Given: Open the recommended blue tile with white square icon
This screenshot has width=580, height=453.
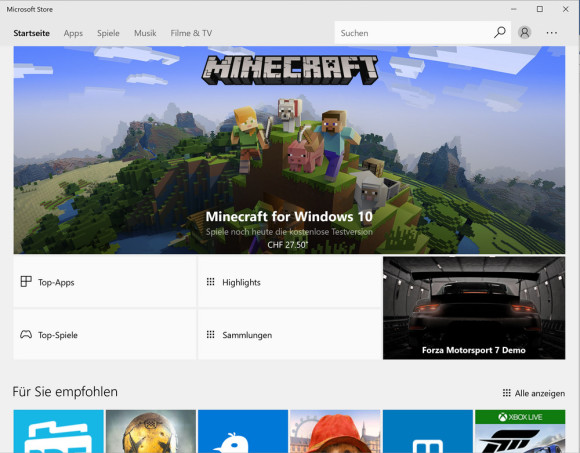Looking at the screenshot, I should [x=428, y=431].
